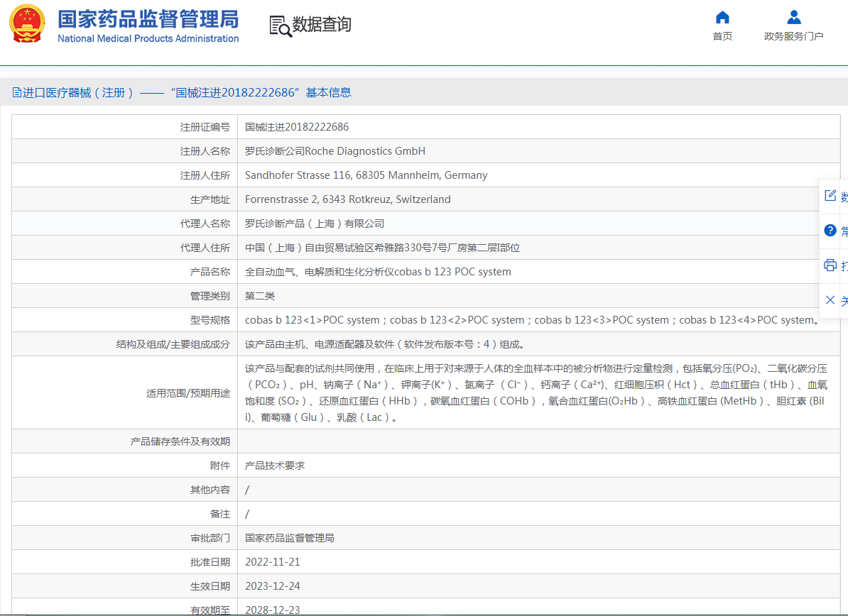Image resolution: width=848 pixels, height=616 pixels.
Task: Open the question mark help icon
Action: [x=830, y=231]
